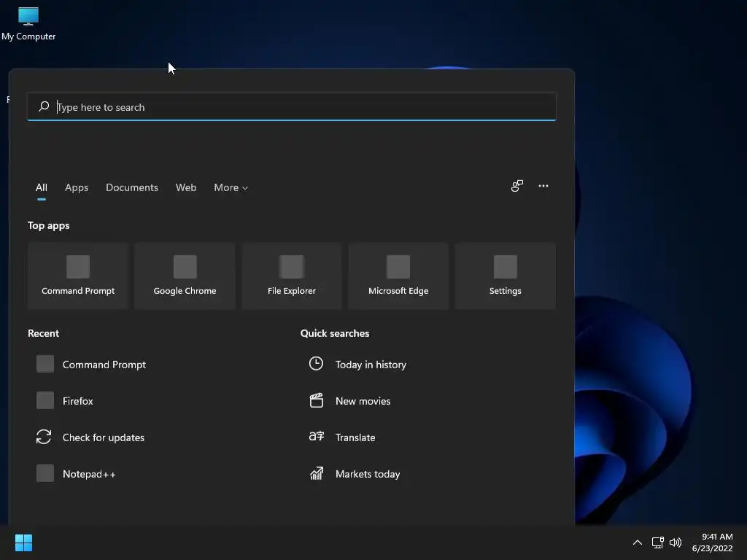Open the My Computer desktop icon
The height and width of the screenshot is (560, 747).
28,24
